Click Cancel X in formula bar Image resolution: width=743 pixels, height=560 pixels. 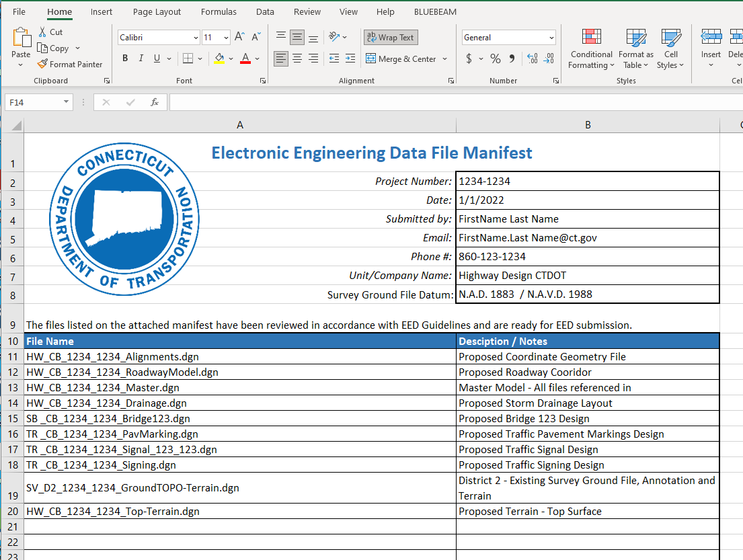106,102
